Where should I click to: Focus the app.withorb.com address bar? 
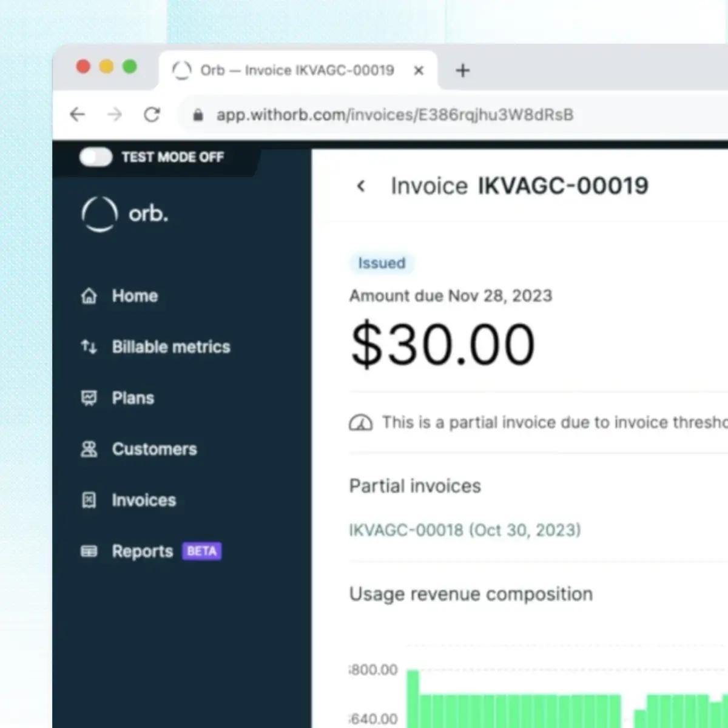pyautogui.click(x=394, y=115)
